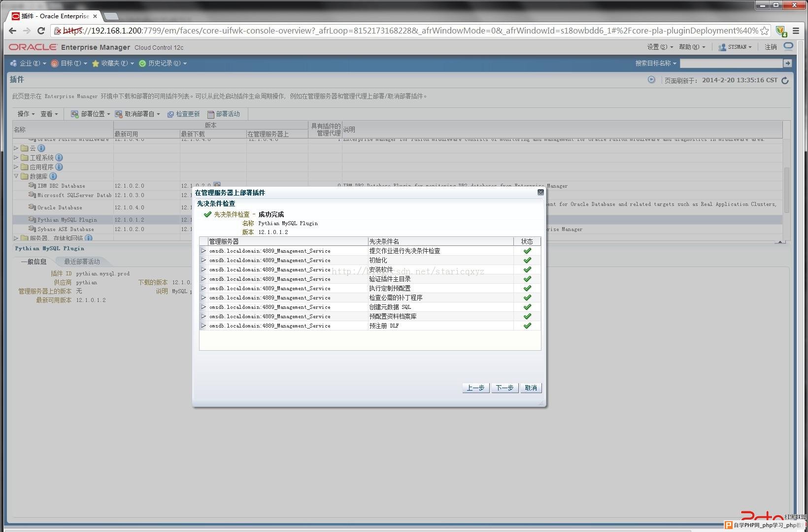Click the Sybase ASE Database plugin icon
This screenshot has height=532, width=808.
32,229
